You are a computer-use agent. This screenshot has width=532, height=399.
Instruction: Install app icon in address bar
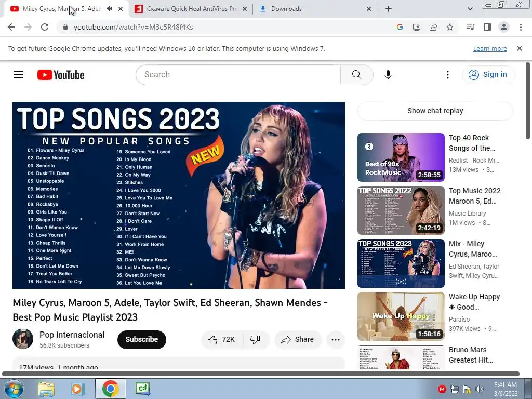point(417,27)
